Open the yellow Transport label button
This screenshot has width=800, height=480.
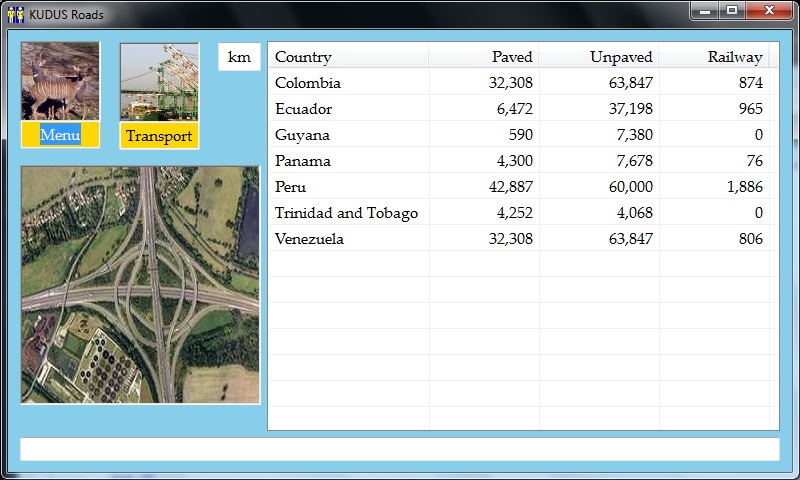click(159, 136)
